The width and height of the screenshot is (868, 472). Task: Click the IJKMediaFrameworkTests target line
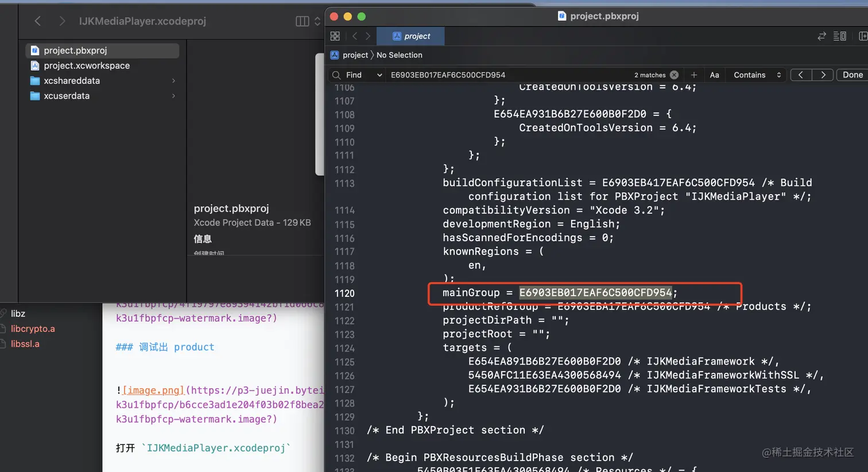640,389
